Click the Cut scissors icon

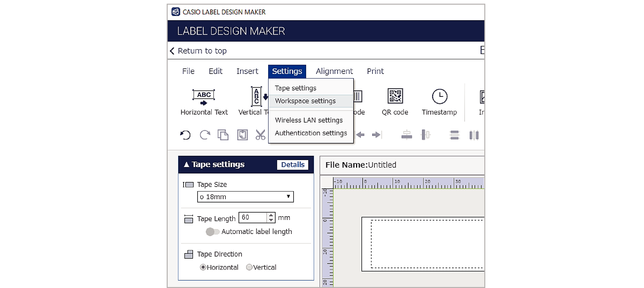pos(260,135)
